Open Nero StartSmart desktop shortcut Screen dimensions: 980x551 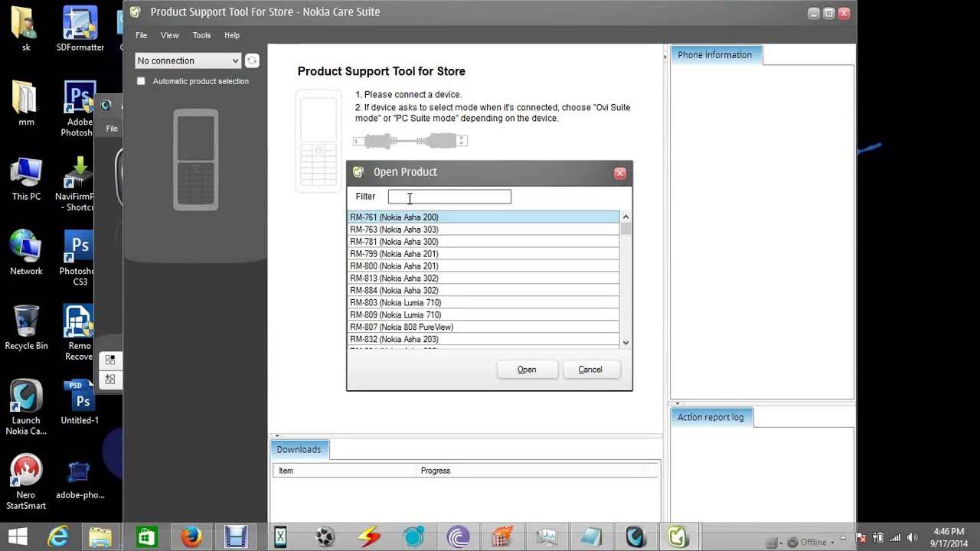[x=26, y=483]
